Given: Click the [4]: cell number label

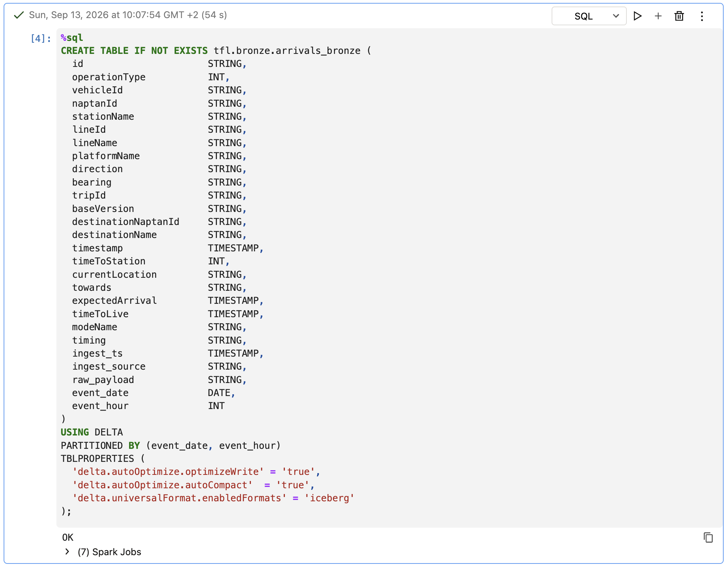Looking at the screenshot, I should 41,38.
